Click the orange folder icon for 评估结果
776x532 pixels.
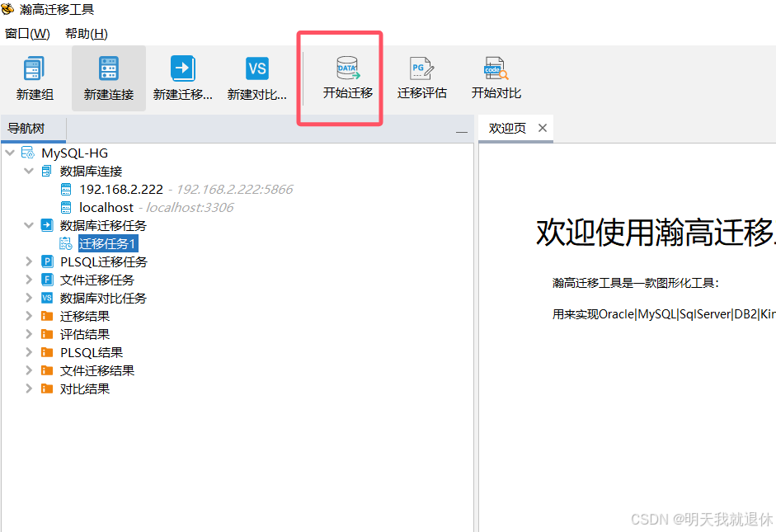[x=47, y=335]
